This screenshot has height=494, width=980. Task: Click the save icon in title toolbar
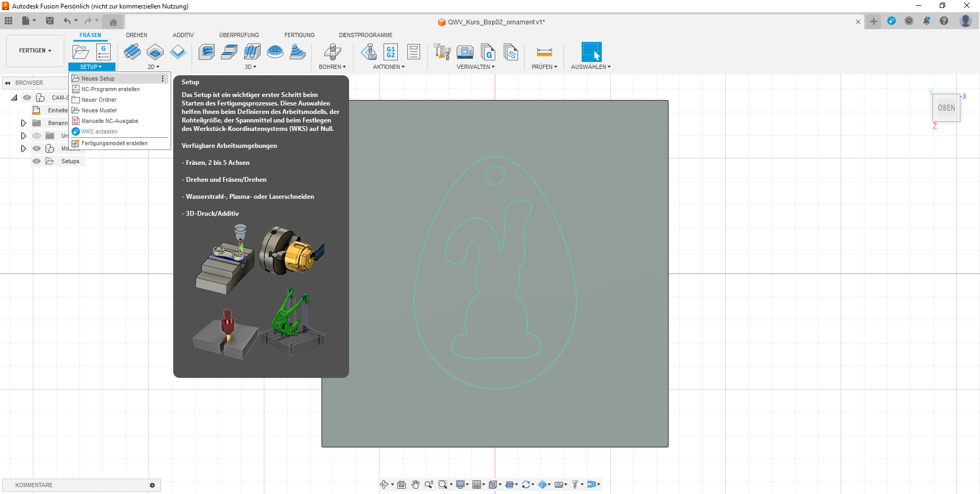point(50,21)
